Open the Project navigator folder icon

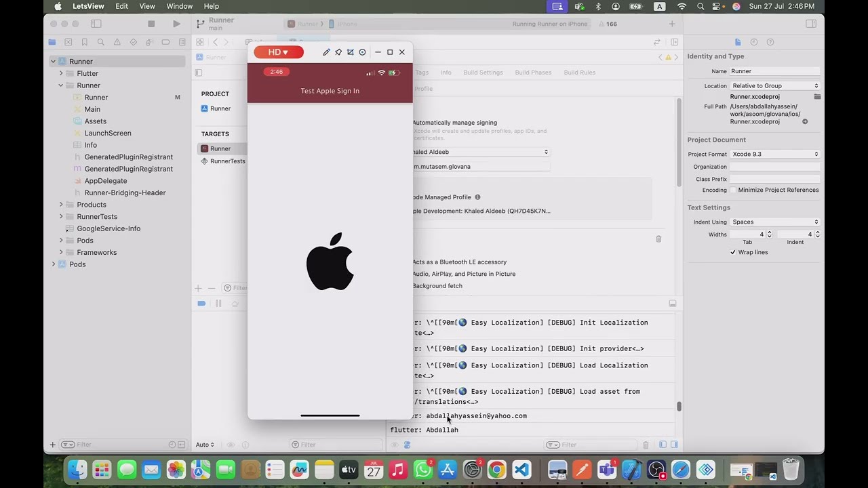pos(52,42)
